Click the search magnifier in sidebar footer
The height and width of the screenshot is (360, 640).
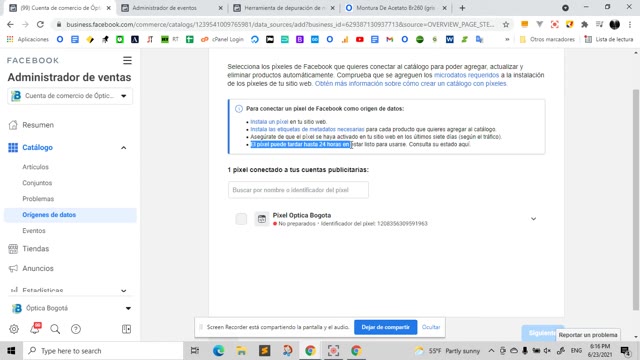coord(55,329)
